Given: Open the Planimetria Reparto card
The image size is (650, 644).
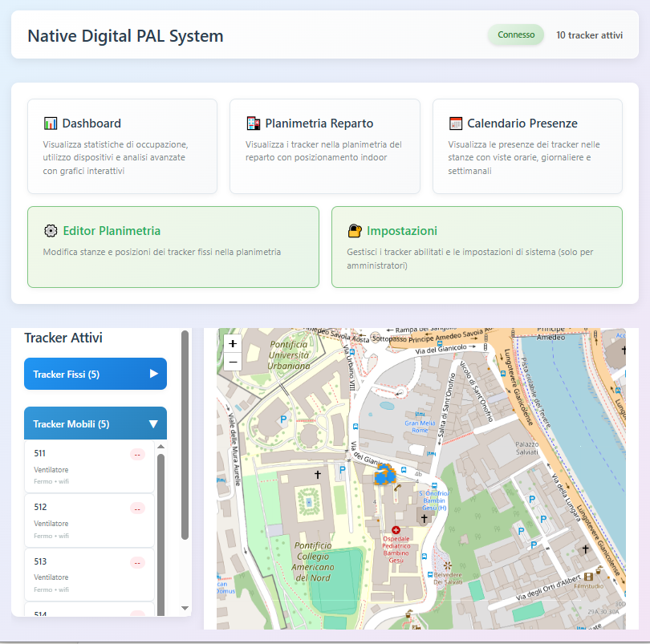Looking at the screenshot, I should (x=324, y=146).
